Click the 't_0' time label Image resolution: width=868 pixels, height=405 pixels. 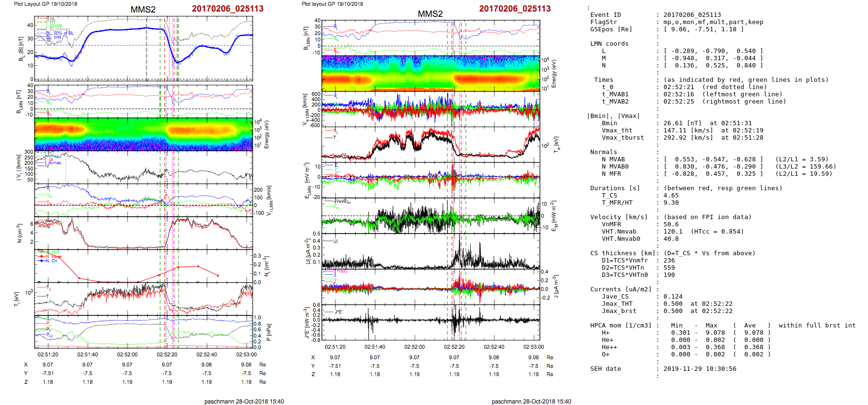click(x=607, y=87)
